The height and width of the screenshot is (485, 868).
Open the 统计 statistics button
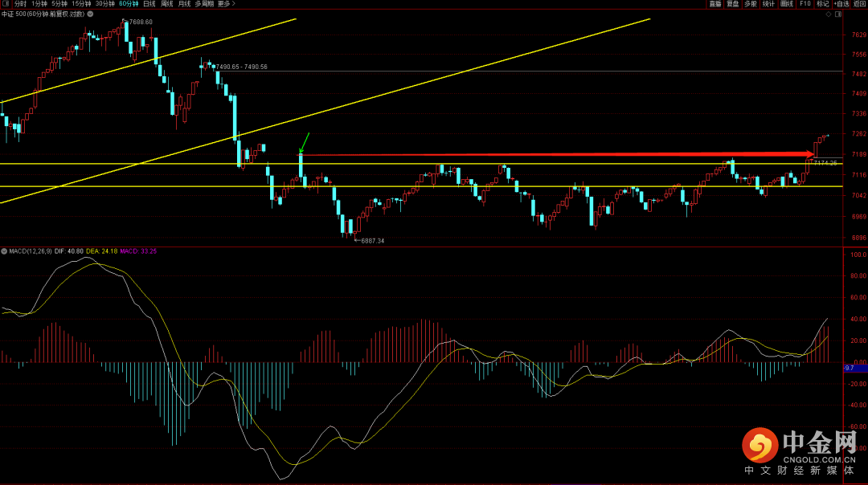pyautogui.click(x=768, y=4)
